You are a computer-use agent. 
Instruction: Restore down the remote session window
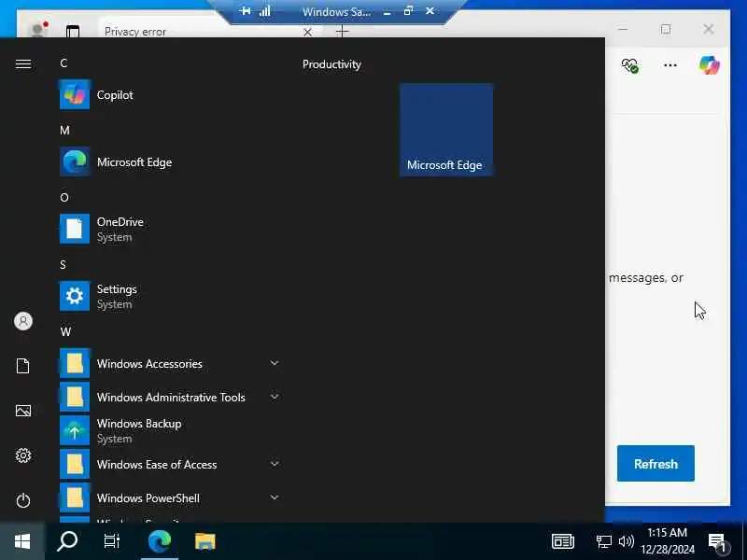coord(408,10)
